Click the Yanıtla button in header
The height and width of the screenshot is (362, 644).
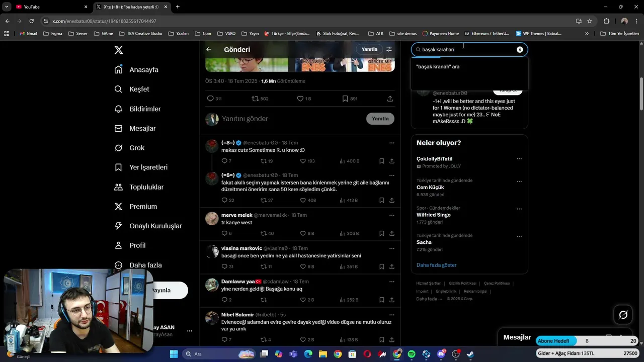369,49
